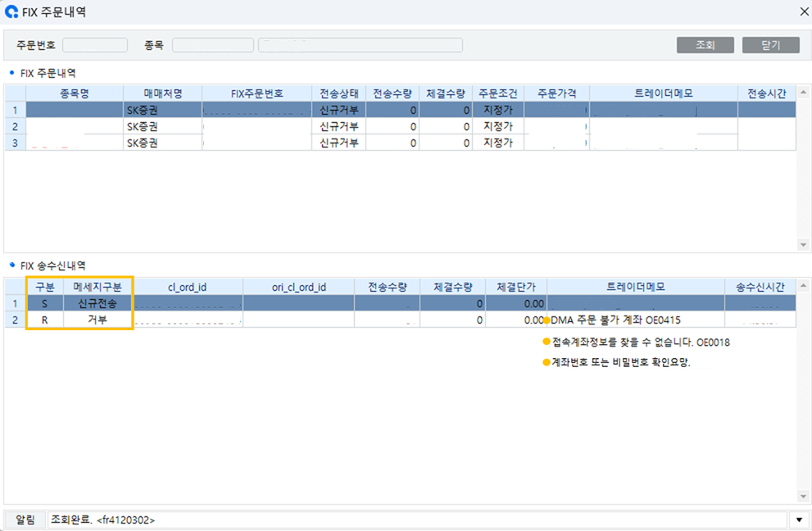
Task: Open the 알림 message dropdown arrow
Action: pos(799,520)
